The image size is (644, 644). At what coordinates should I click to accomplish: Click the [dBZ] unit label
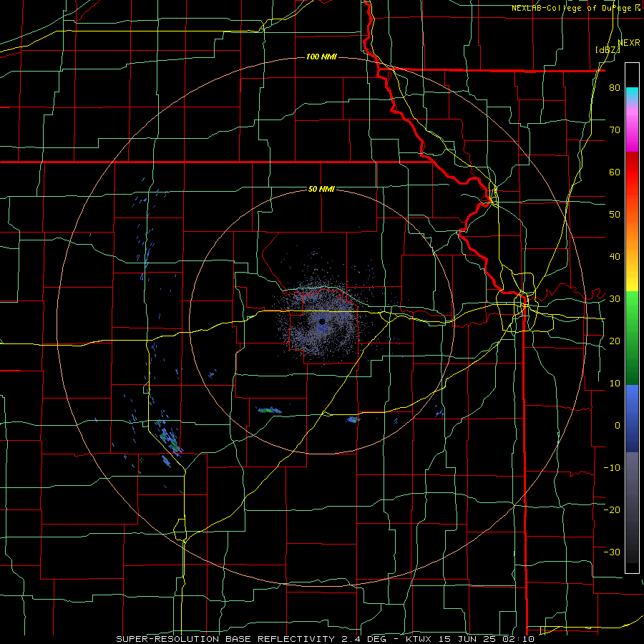click(x=608, y=50)
